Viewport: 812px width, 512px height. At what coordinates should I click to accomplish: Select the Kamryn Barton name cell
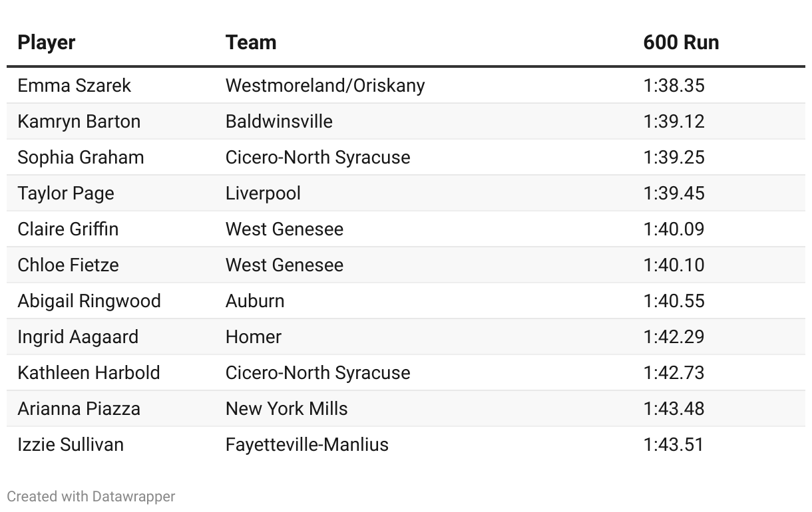pos(79,122)
